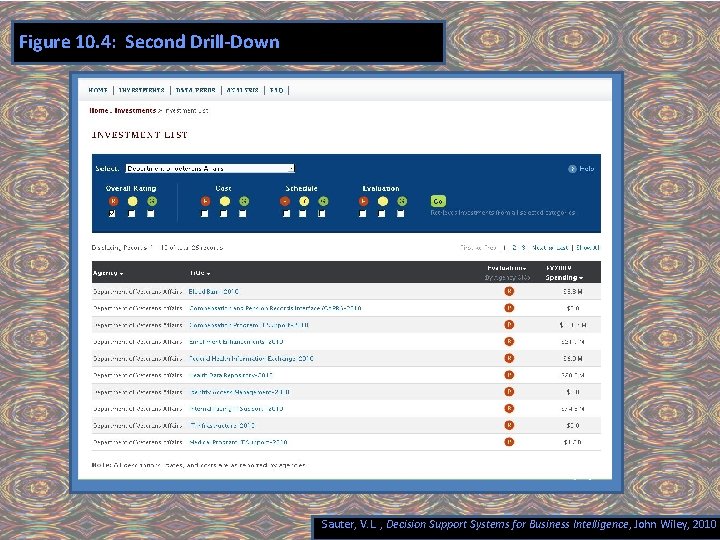Screen dimensions: 720x540
Task: Click the Next pagination link
Action: [x=540, y=248]
